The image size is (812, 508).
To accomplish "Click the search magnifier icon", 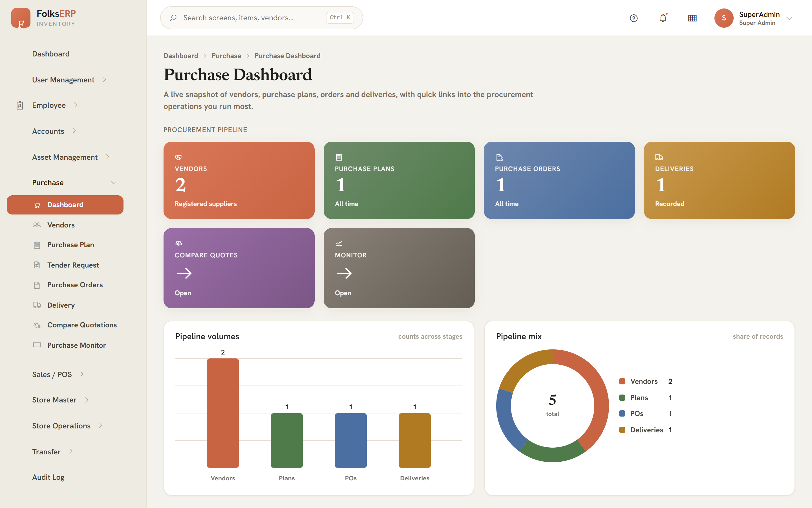I will coord(173,18).
